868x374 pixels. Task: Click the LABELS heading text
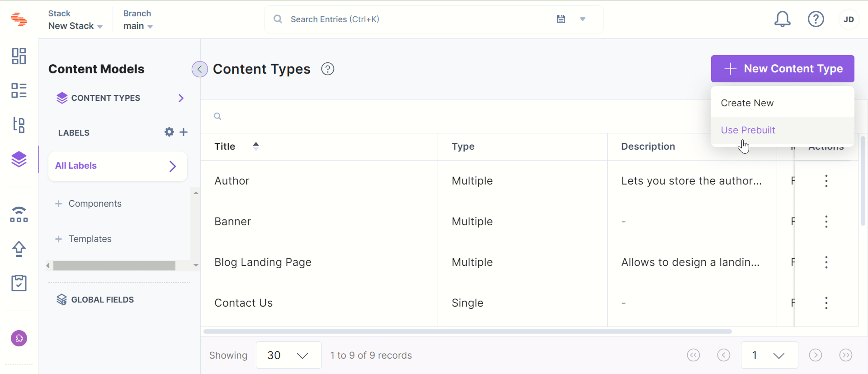click(74, 133)
